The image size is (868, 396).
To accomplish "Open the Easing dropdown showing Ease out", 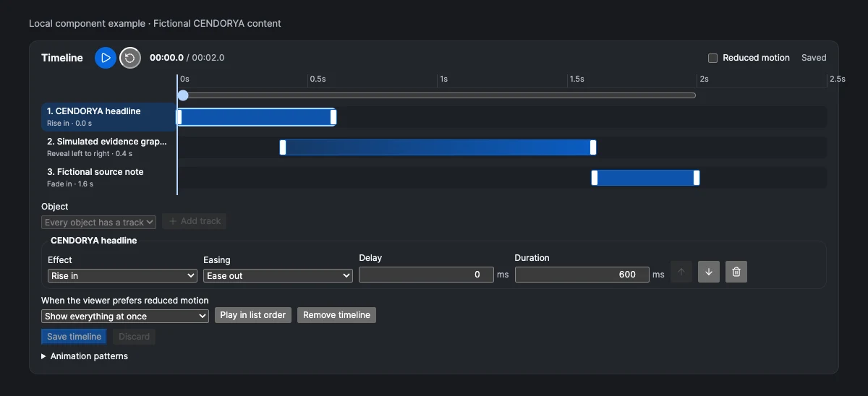I will pos(278,275).
